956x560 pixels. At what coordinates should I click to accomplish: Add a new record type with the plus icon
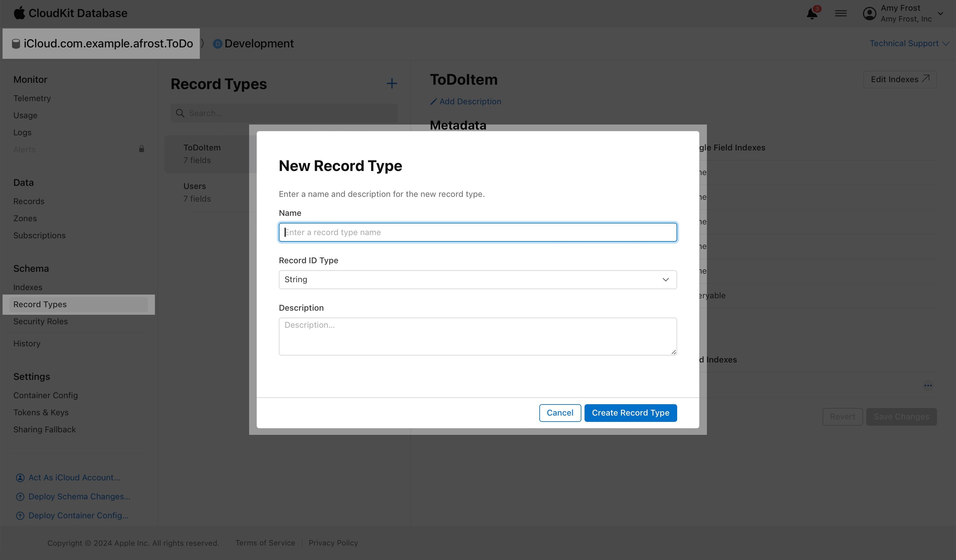(x=391, y=83)
